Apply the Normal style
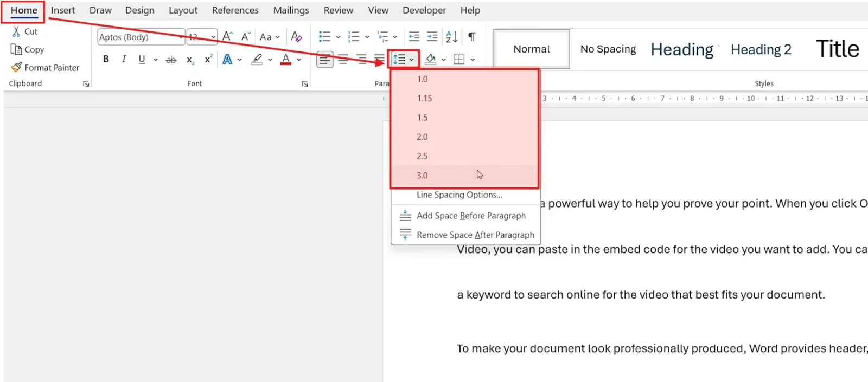 pos(532,49)
